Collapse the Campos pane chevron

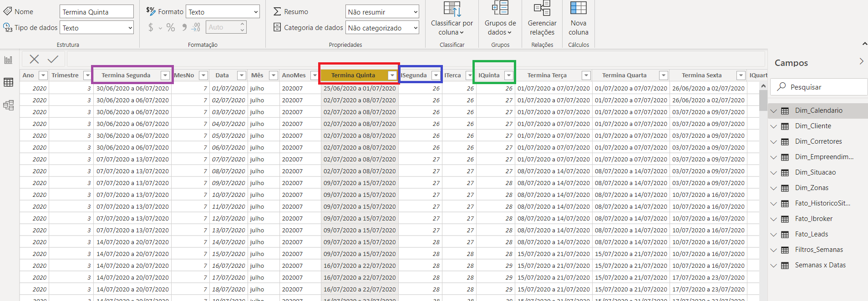pyautogui.click(x=861, y=61)
